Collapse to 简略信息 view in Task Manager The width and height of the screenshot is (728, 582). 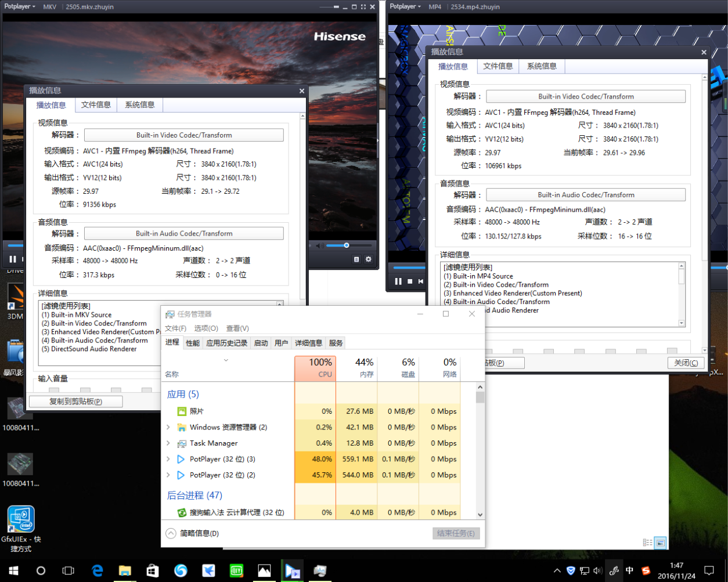pyautogui.click(x=192, y=533)
